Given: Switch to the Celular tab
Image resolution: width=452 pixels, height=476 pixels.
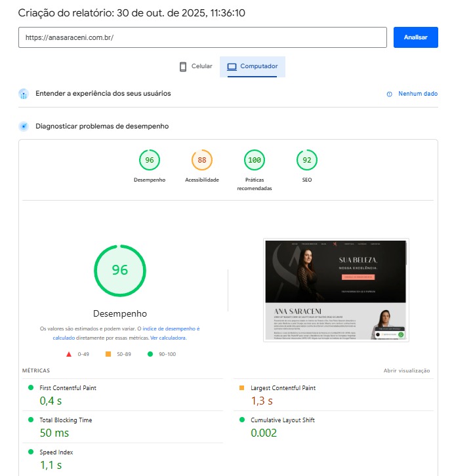Looking at the screenshot, I should pyautogui.click(x=195, y=67).
